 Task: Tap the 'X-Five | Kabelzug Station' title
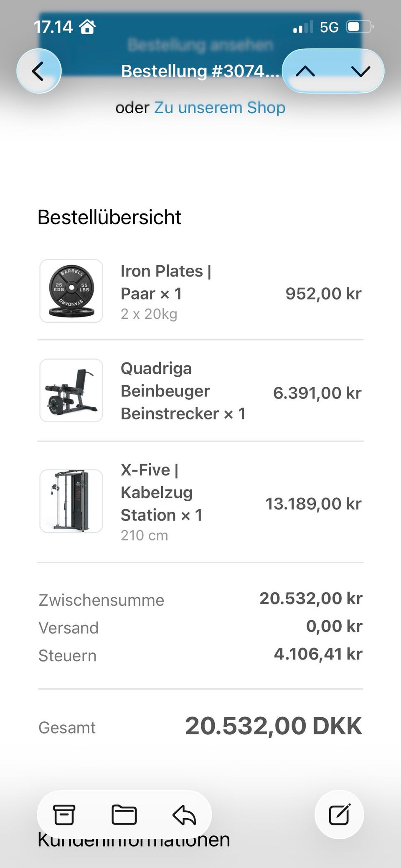(x=161, y=492)
